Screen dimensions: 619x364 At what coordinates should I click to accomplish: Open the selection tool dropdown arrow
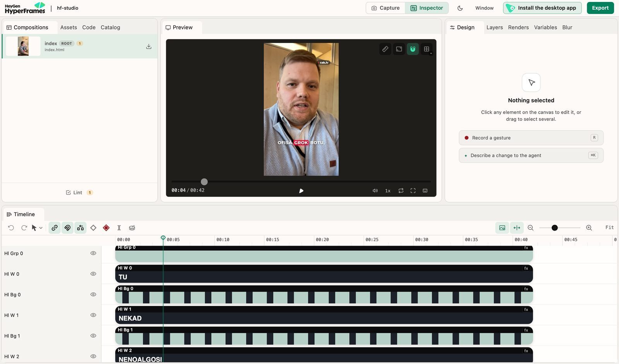pyautogui.click(x=41, y=228)
